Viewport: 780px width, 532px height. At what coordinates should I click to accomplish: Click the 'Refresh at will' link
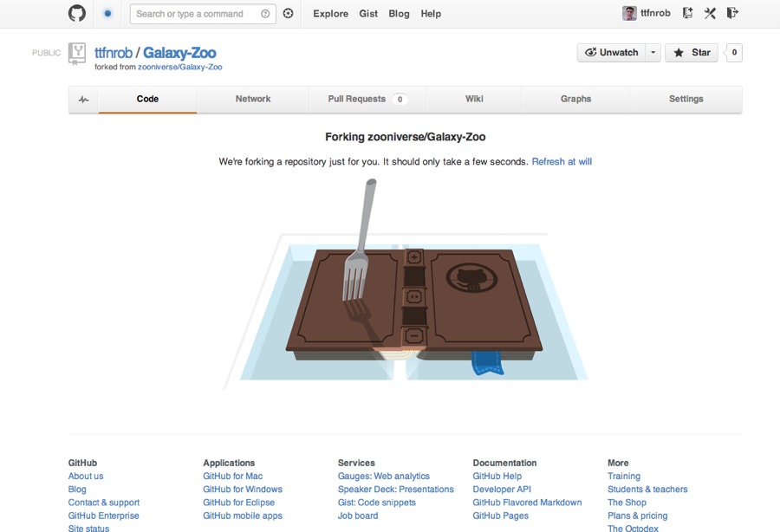[562, 162]
